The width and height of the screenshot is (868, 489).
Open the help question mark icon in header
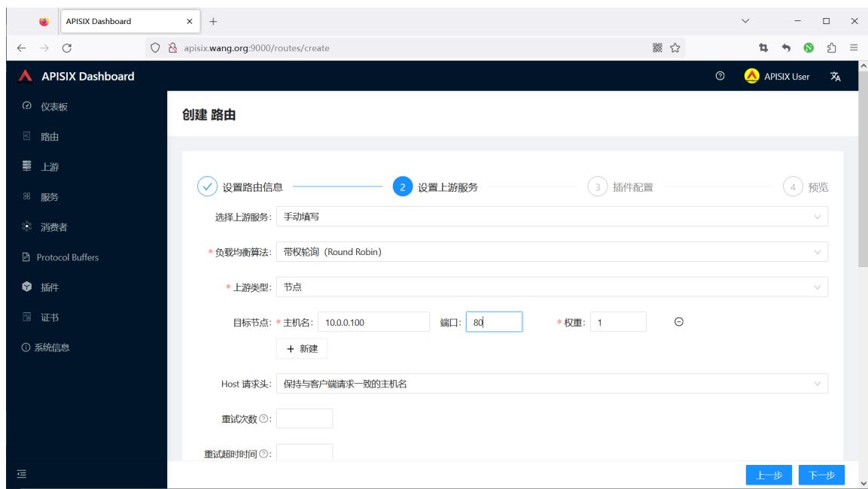720,76
